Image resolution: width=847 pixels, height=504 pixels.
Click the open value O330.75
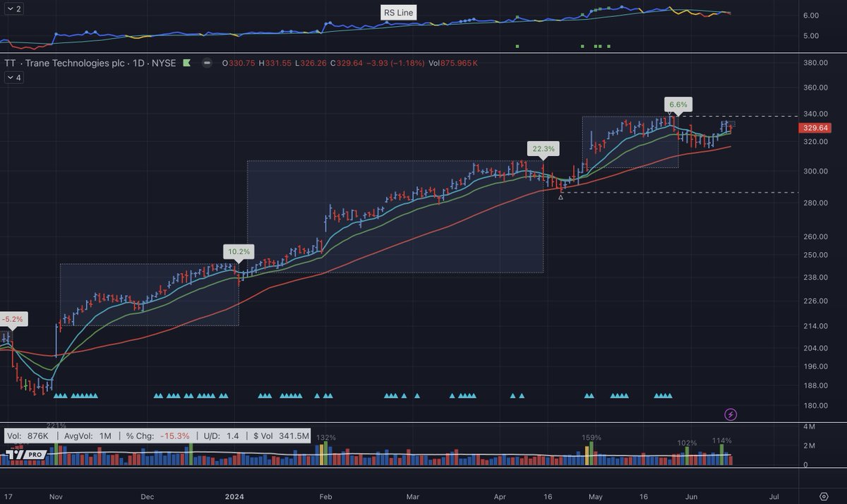(239, 63)
